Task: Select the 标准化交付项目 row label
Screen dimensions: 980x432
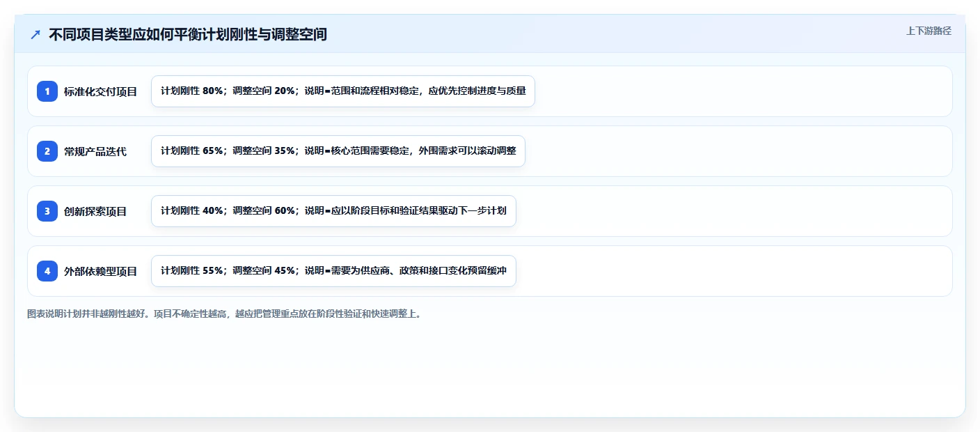Action: (x=101, y=91)
